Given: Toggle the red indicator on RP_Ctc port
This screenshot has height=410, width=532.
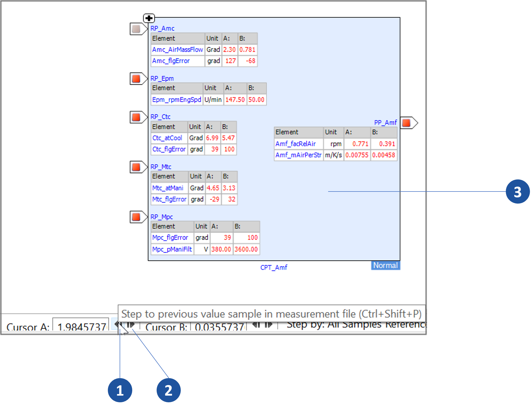Looking at the screenshot, I should coord(136,117).
